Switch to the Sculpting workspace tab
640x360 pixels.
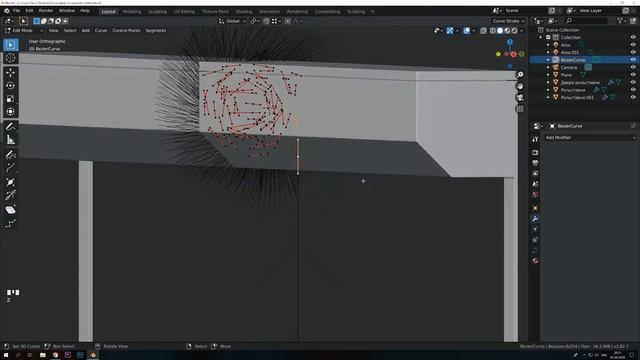(x=158, y=11)
